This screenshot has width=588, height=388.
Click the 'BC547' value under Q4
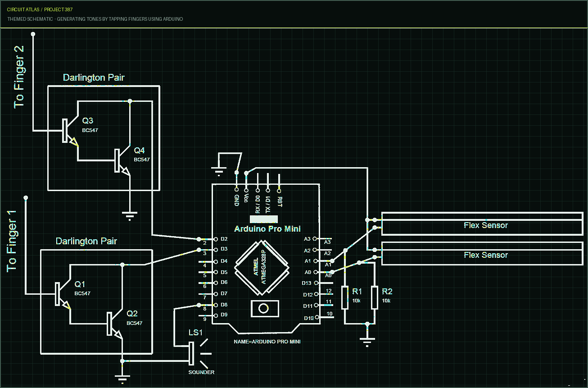click(142, 160)
